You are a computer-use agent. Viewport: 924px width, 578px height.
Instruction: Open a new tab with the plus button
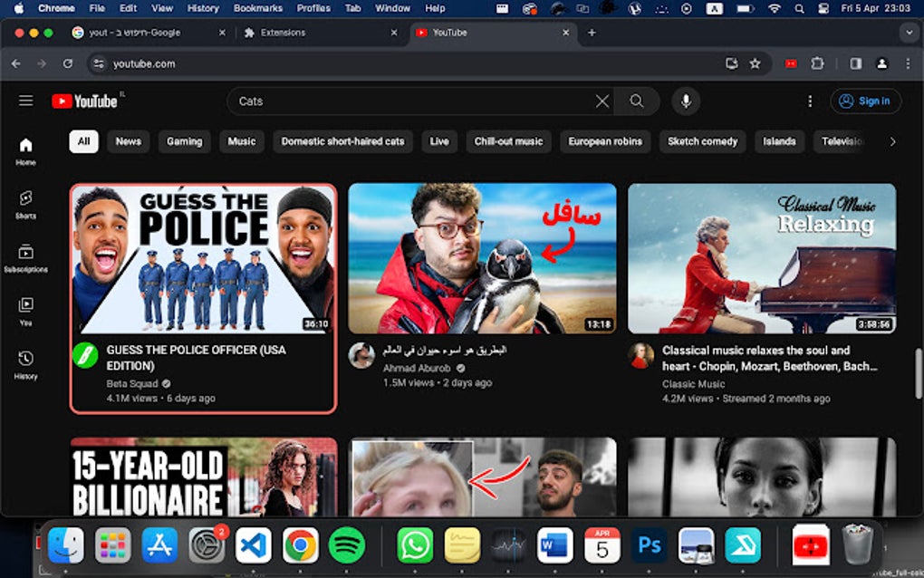tap(591, 33)
